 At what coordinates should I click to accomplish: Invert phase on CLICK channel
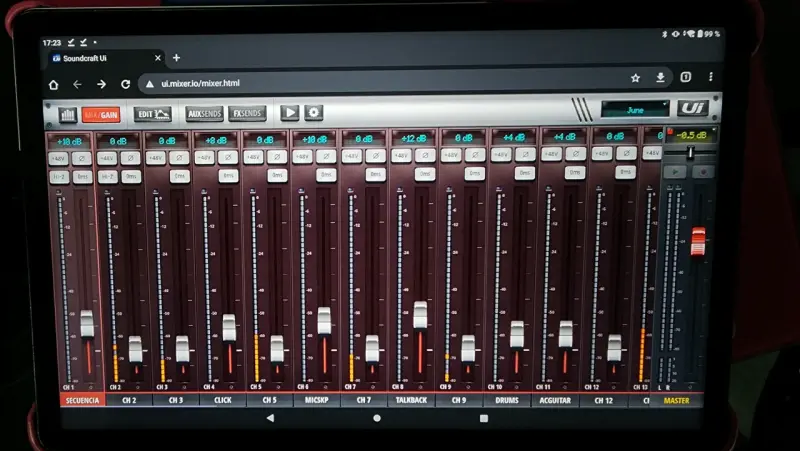228,158
